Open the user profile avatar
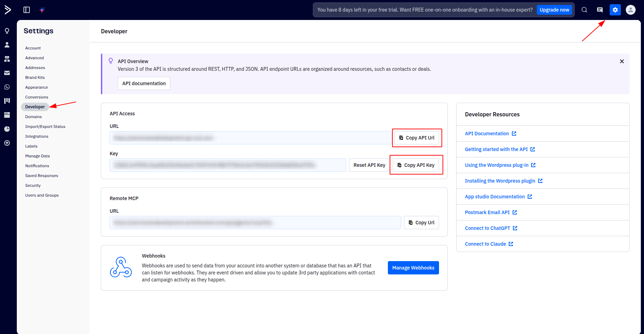The height and width of the screenshot is (334, 644). click(631, 10)
